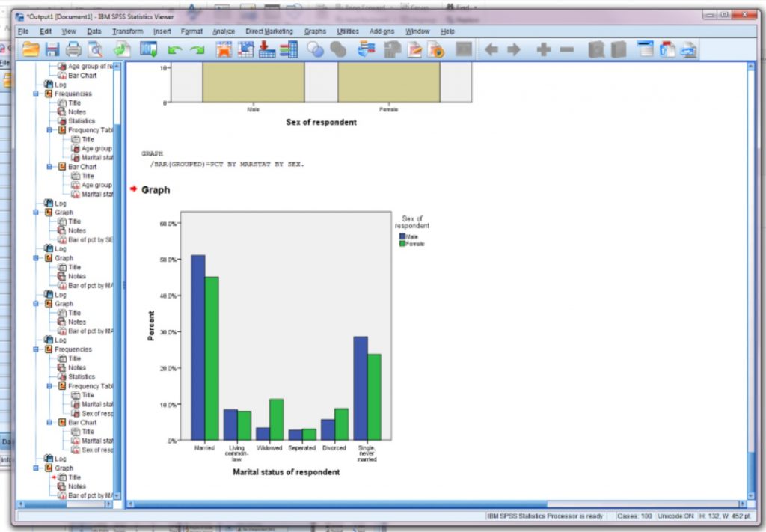Click the back navigation arrow icon
The width and height of the screenshot is (766, 532).
(491, 50)
